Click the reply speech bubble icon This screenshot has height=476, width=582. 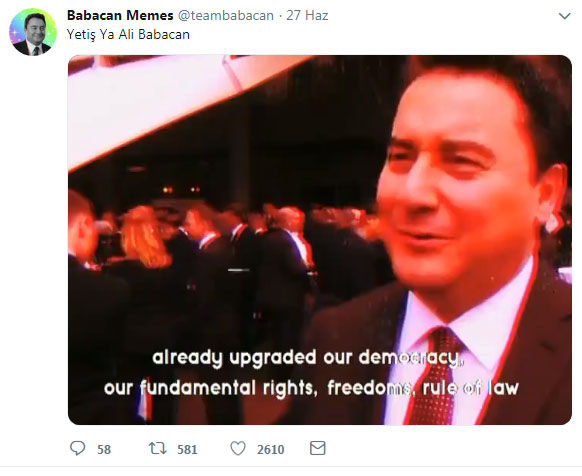78,448
